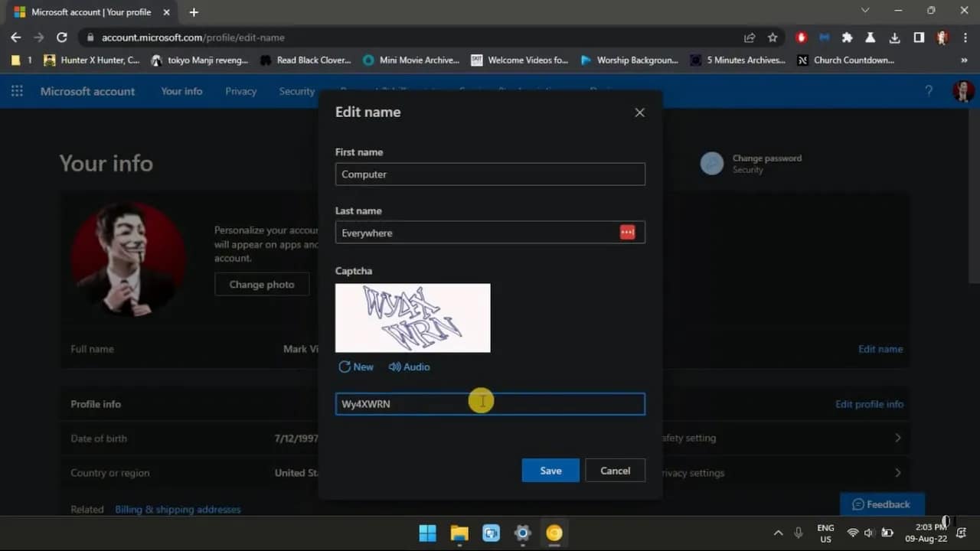Viewport: 980px width, 551px height.
Task: Bookmark the page using the star icon
Action: [773, 37]
